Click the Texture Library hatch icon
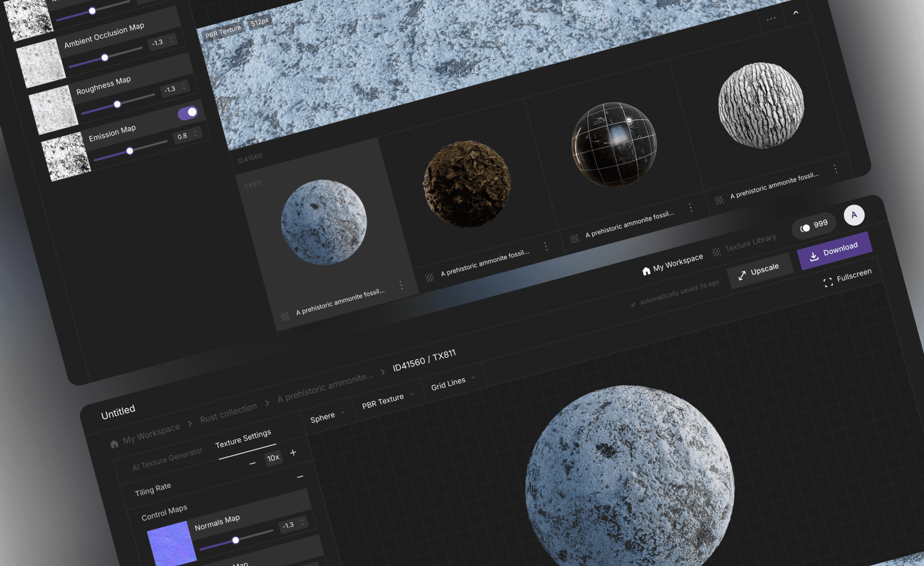 tap(716, 252)
